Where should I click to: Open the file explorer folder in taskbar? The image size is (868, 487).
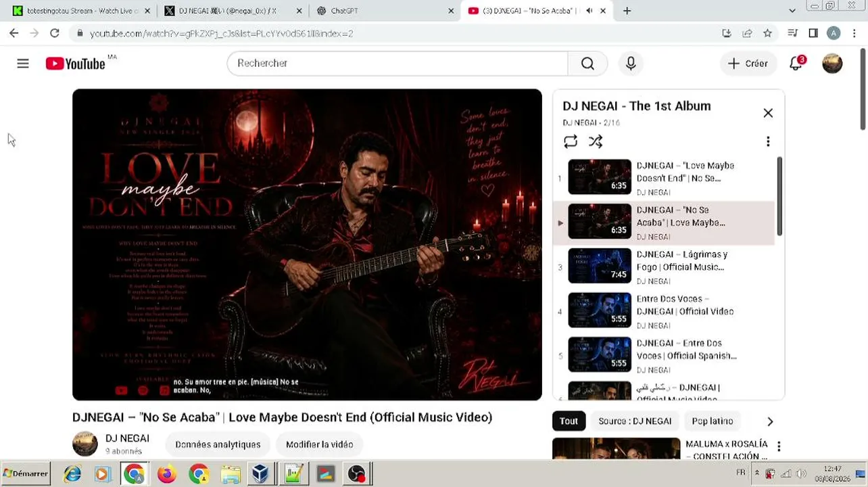(230, 473)
